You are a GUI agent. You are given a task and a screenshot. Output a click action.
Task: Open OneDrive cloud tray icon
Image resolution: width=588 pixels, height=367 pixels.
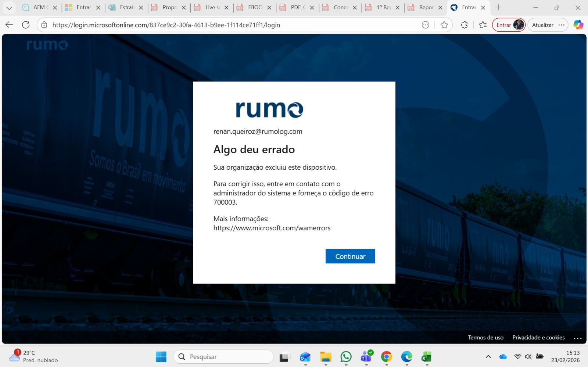(503, 356)
